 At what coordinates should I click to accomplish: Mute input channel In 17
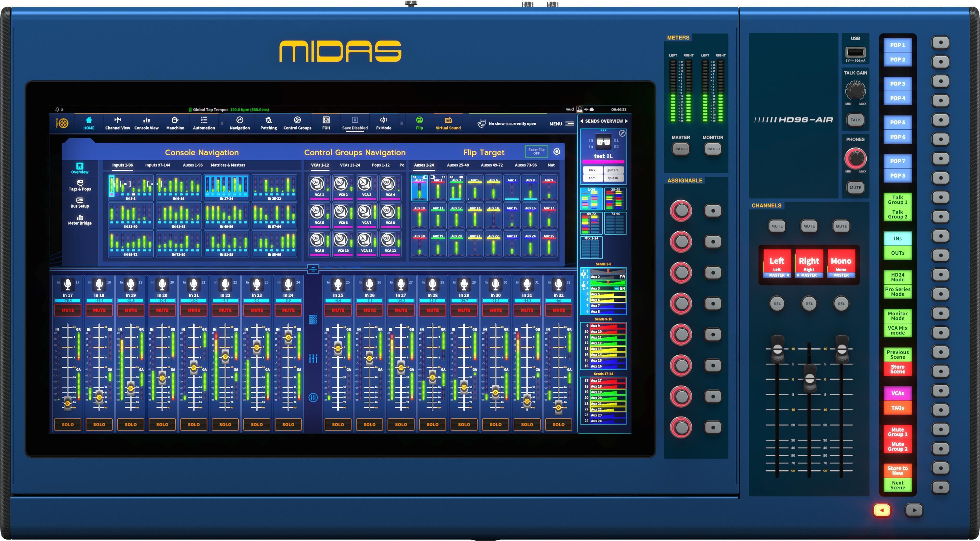pyautogui.click(x=68, y=310)
